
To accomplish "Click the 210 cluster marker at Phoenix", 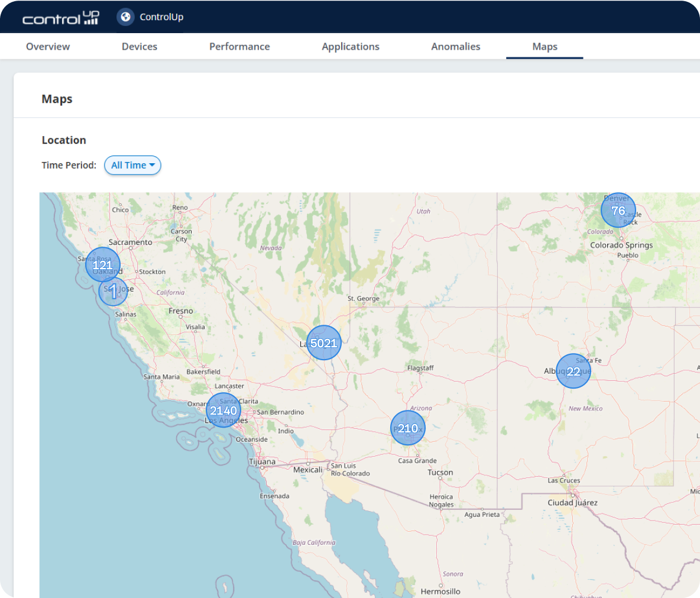I will tap(408, 428).
